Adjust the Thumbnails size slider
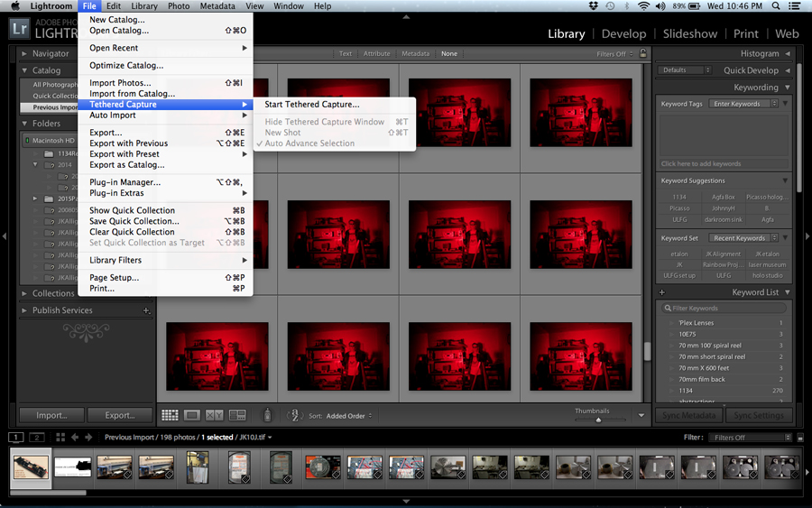 (x=598, y=420)
